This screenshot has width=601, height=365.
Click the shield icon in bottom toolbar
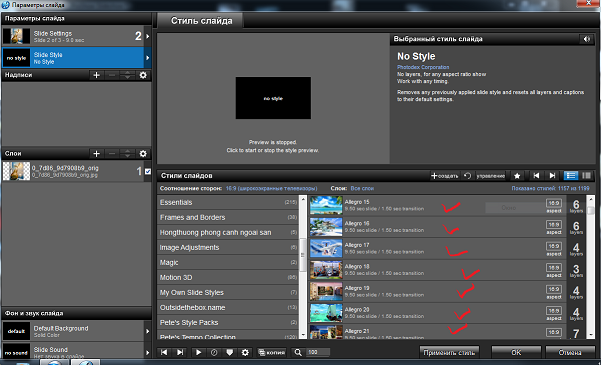point(230,352)
